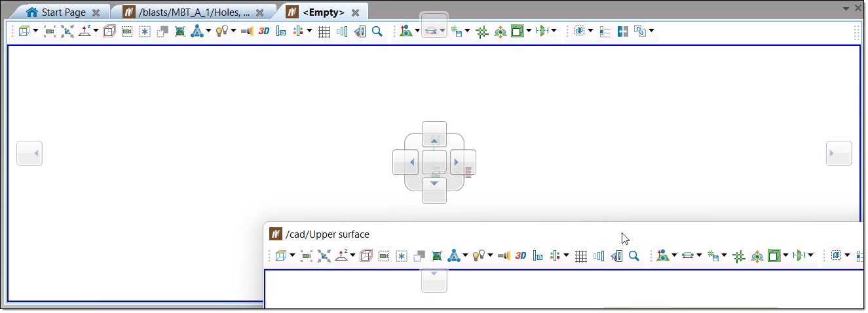868x313 pixels.
Task: Click the green points save icon in main toolbar
Action: 457,31
